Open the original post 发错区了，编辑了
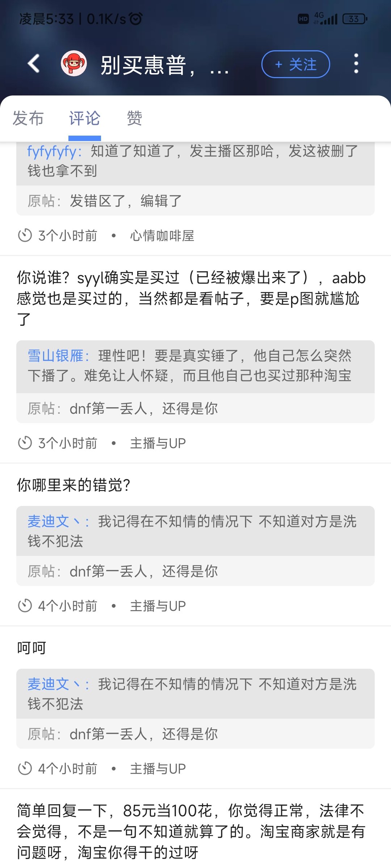 (x=195, y=201)
